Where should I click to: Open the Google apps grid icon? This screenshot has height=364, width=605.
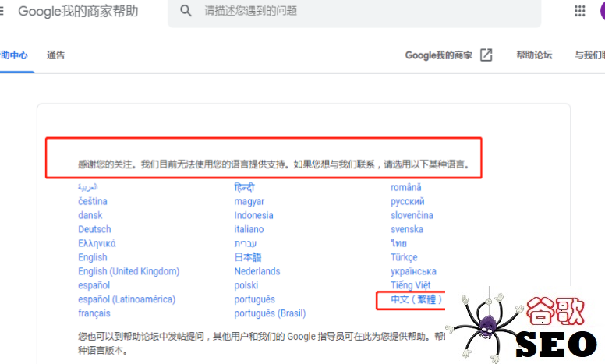click(579, 11)
